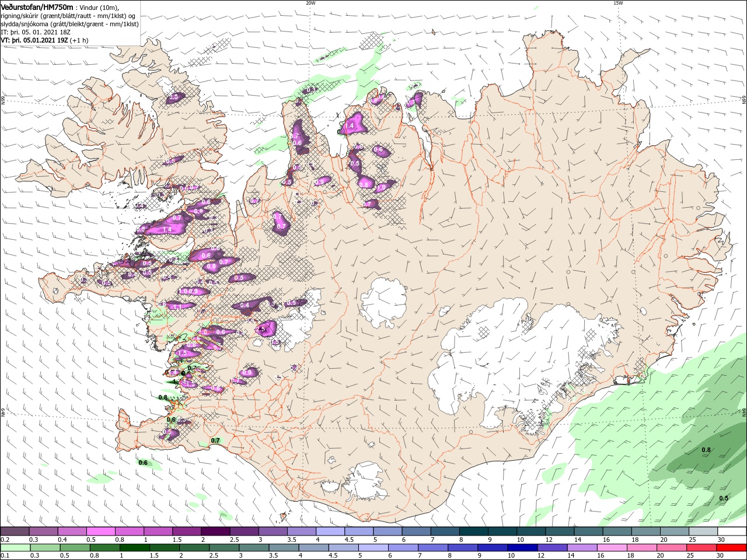
Task: Pick dark teal snow swatch between 8 and 9
Action: (x=473, y=531)
